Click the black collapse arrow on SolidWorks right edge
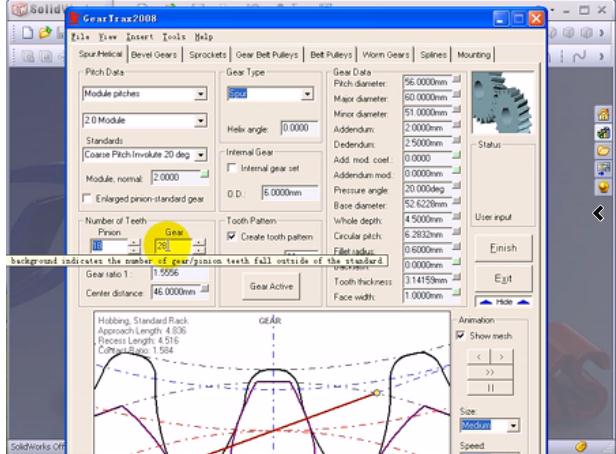 point(598,214)
